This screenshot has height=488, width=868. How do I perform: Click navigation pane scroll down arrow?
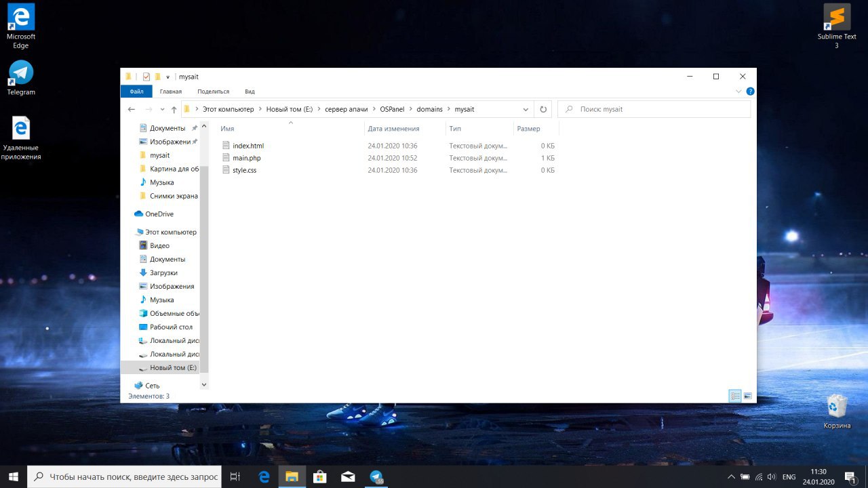pyautogui.click(x=204, y=384)
